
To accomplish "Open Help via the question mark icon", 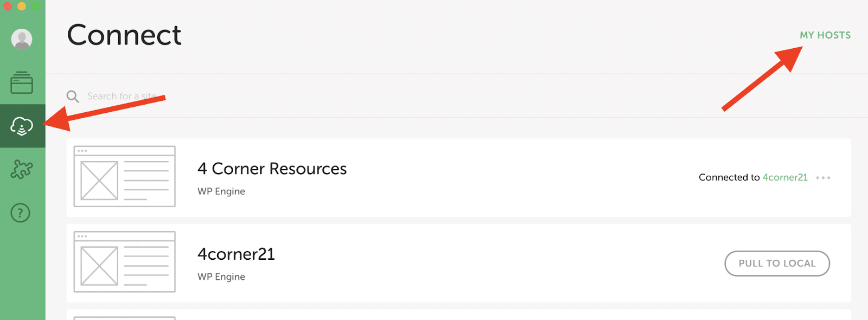I will click(20, 212).
